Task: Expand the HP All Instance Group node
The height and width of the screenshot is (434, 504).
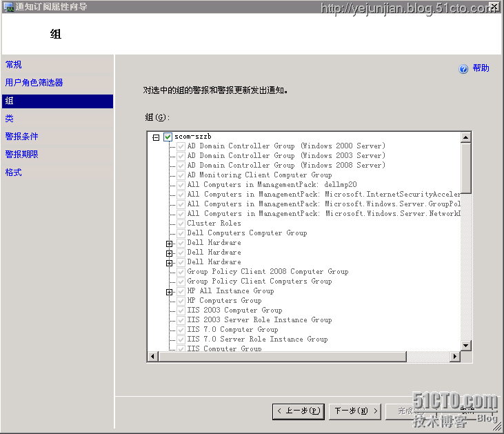Action: point(169,292)
